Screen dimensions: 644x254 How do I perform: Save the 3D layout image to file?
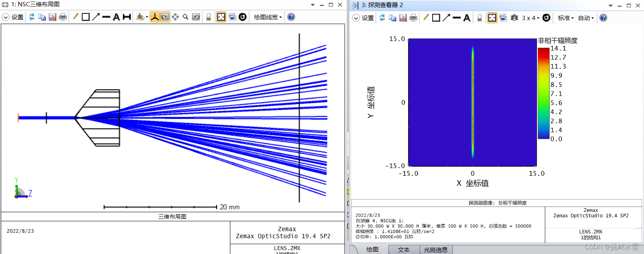(x=53, y=17)
